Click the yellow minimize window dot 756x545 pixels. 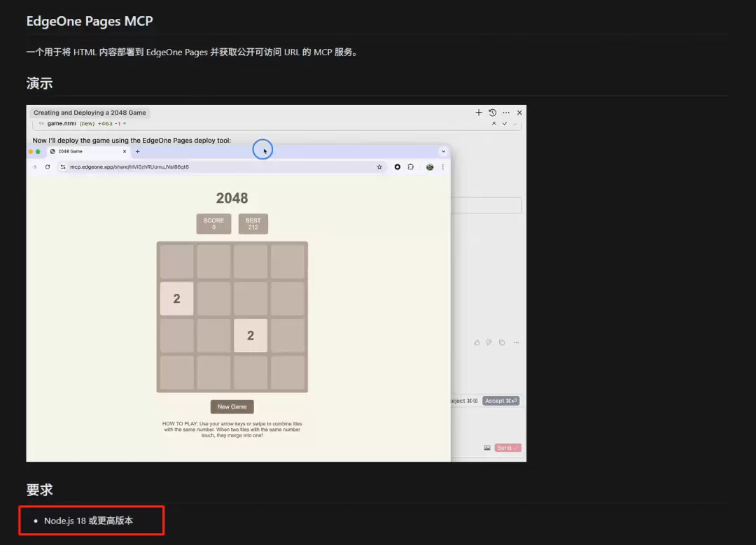[x=31, y=151]
